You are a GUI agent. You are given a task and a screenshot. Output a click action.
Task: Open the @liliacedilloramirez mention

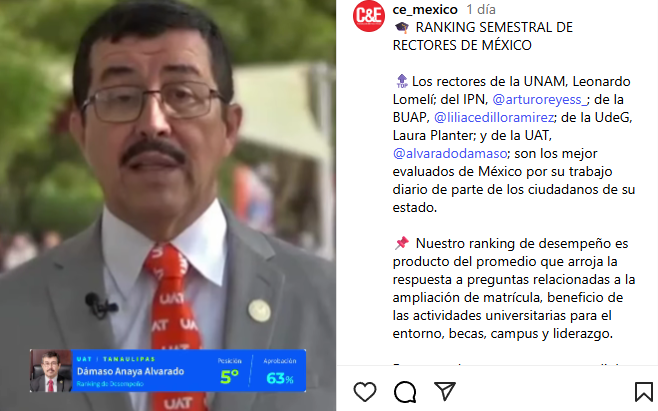[x=494, y=118]
